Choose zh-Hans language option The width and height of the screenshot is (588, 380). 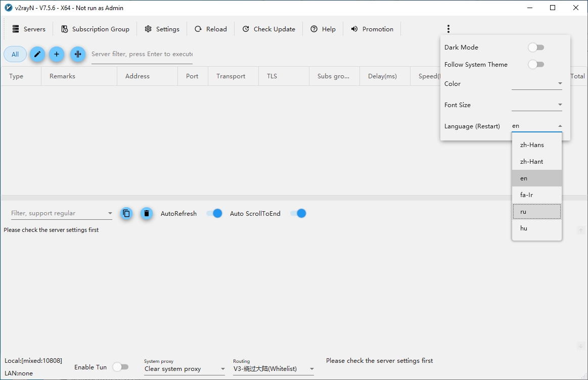tap(537, 145)
